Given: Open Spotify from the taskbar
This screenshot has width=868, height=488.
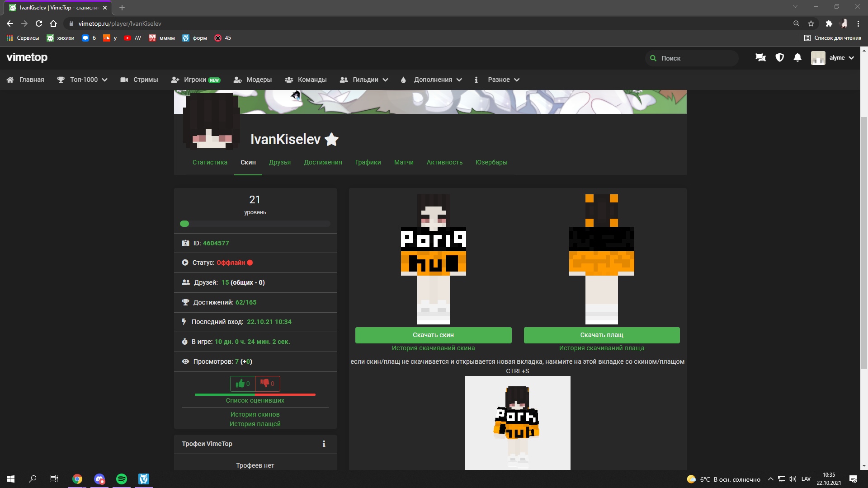Looking at the screenshot, I should click(121, 479).
